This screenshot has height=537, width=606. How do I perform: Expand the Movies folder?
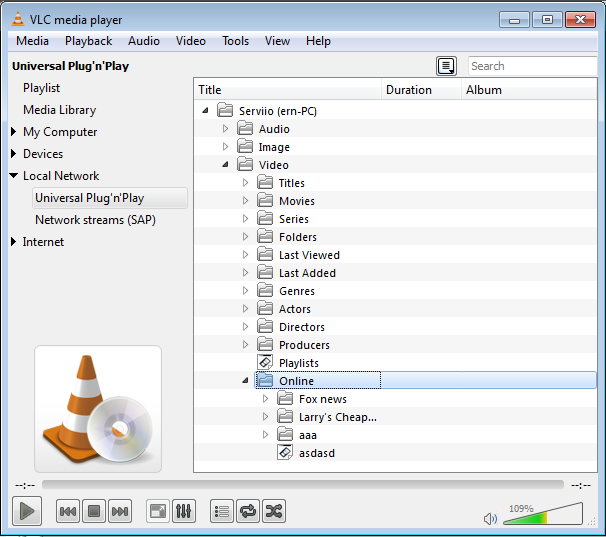[245, 201]
